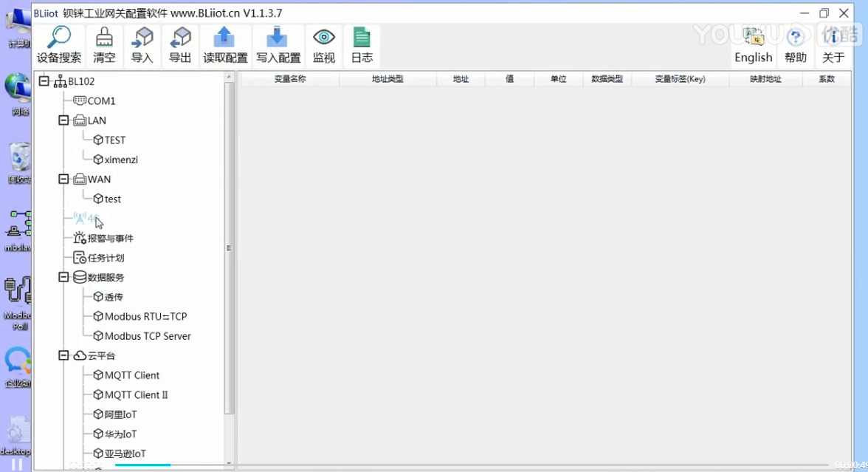The width and height of the screenshot is (868, 472).
Task: Open the 监视 monitor eye icon
Action: coord(323,38)
